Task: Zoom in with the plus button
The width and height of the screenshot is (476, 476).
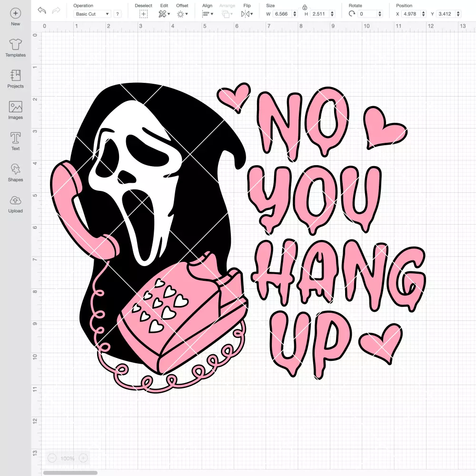Action: 83,458
